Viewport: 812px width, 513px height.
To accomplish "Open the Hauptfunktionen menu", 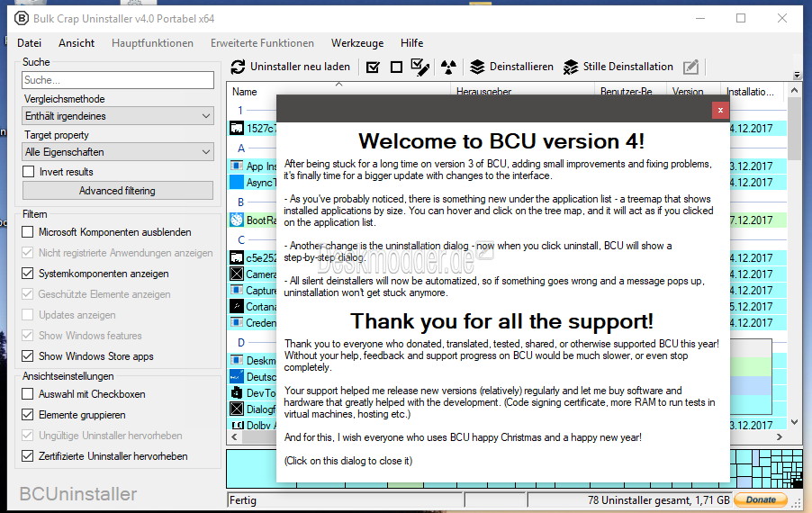I will point(152,43).
